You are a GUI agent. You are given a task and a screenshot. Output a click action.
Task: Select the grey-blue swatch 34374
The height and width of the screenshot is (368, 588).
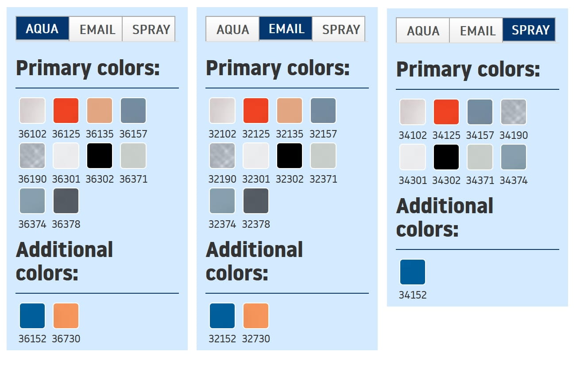click(514, 157)
